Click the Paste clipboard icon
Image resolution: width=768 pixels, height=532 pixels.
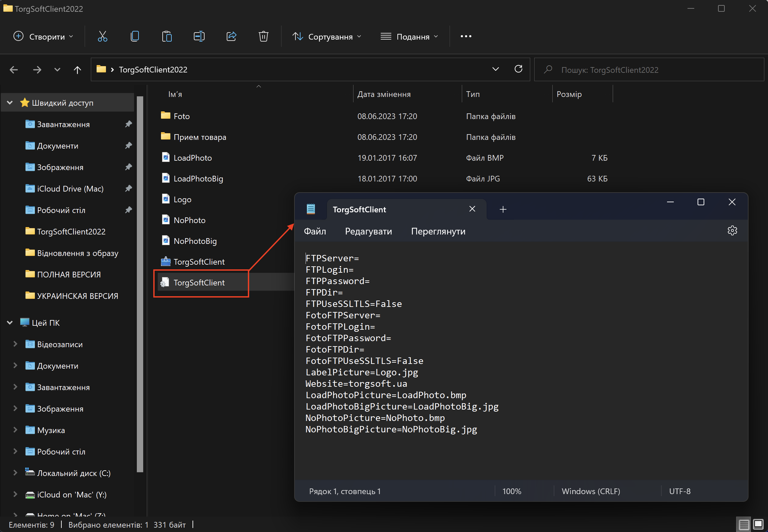[167, 36]
